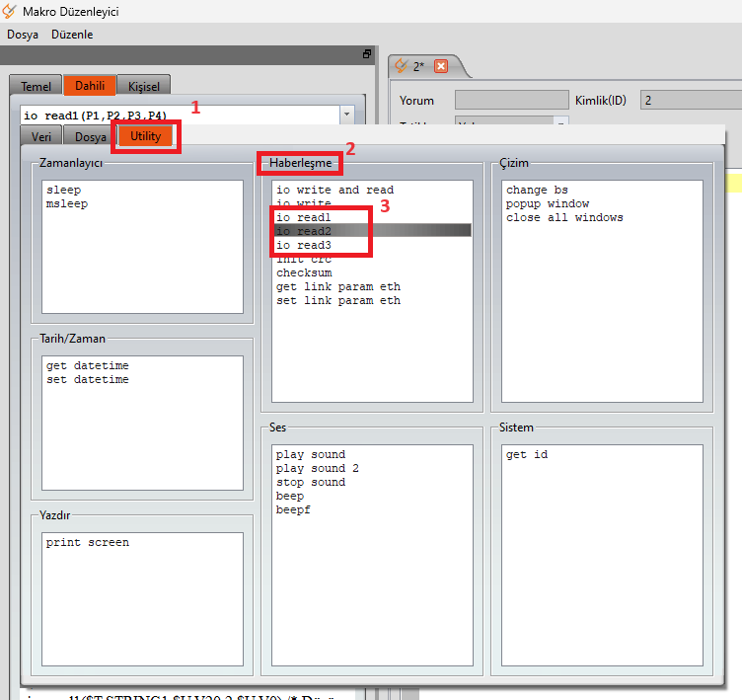Image resolution: width=742 pixels, height=700 pixels.
Task: Select popup window in the Çizim list
Action: point(548,203)
